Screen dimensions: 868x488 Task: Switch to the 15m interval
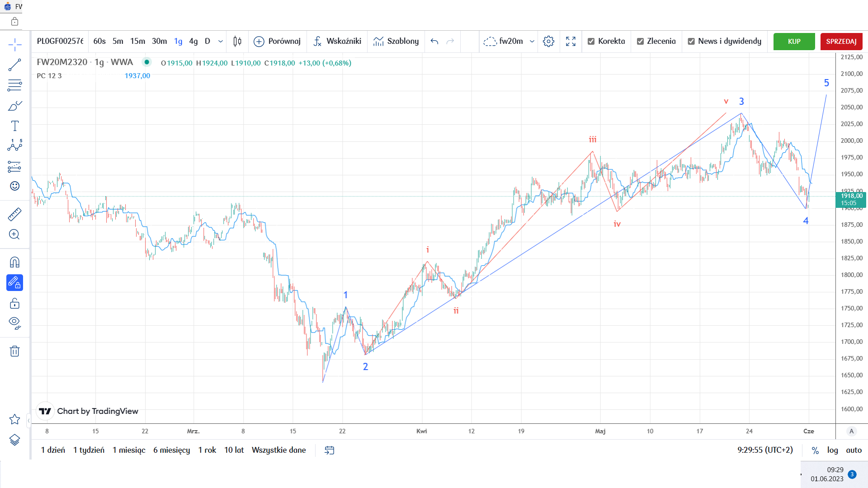137,41
